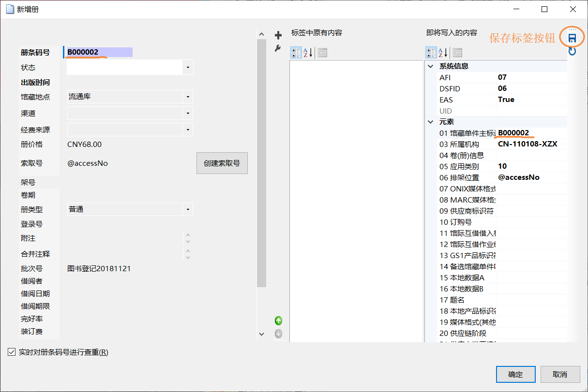The image size is (588, 392).
Task: Click the CN-110108-XZX institution value
Action: pos(528,144)
